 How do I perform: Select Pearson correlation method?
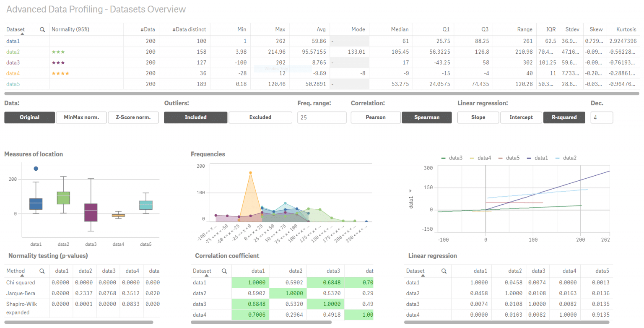[x=375, y=117]
